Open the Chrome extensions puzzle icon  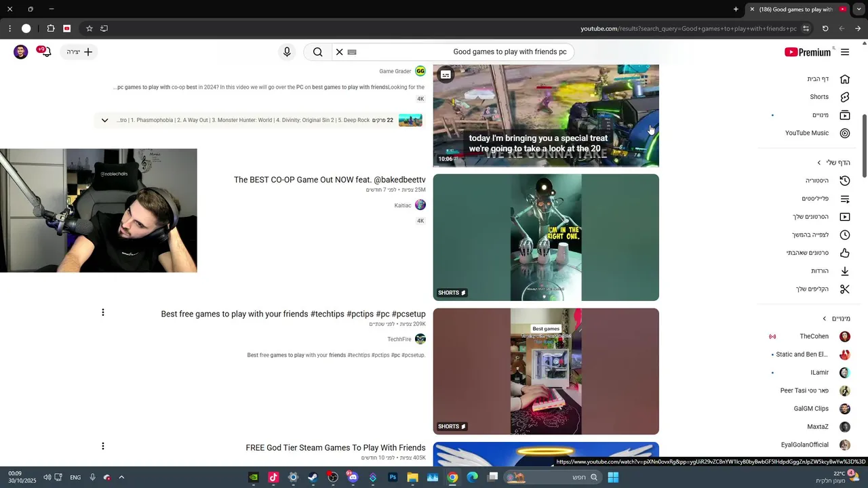(x=51, y=28)
